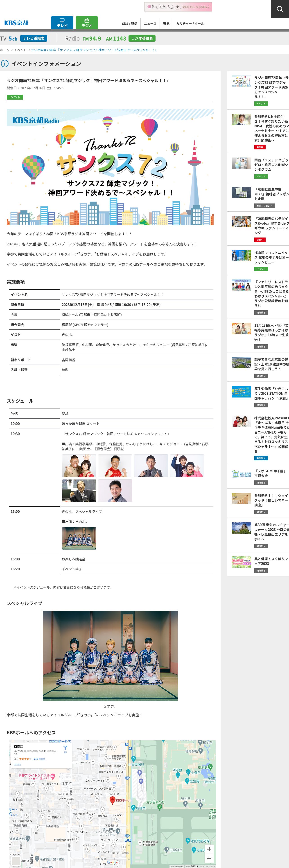The width and height of the screenshot is (289, 868).
Task: Open ウェイグッド！優しいマネー講座 article
Action: pos(258,503)
